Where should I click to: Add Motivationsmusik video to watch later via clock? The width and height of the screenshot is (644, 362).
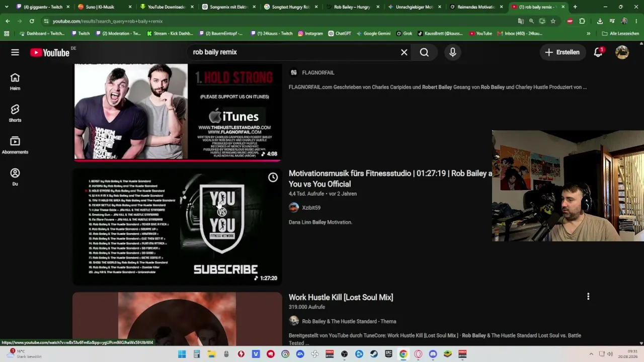(x=273, y=177)
